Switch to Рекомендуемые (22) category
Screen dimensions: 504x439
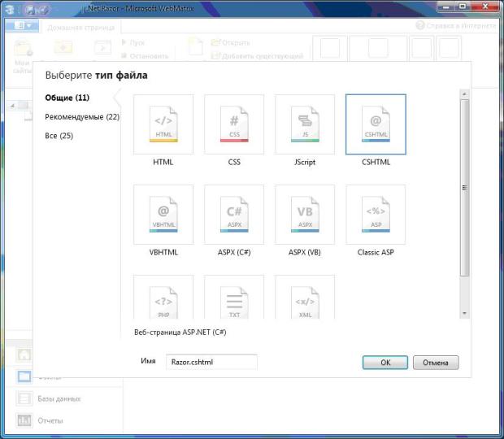point(82,116)
